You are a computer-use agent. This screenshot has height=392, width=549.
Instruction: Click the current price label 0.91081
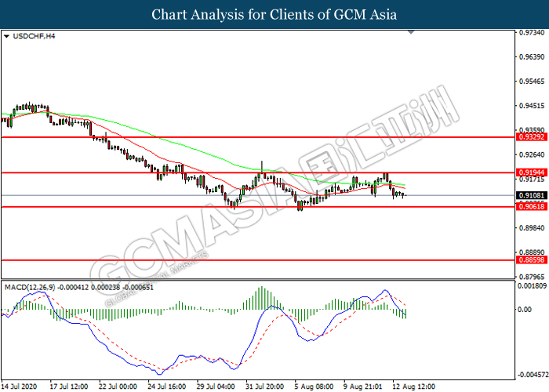532,195
